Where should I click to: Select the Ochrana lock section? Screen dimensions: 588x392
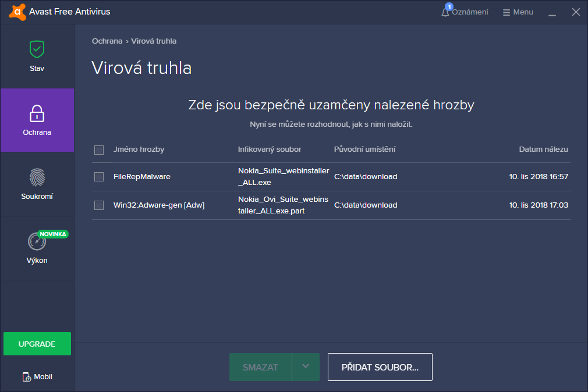pyautogui.click(x=37, y=120)
